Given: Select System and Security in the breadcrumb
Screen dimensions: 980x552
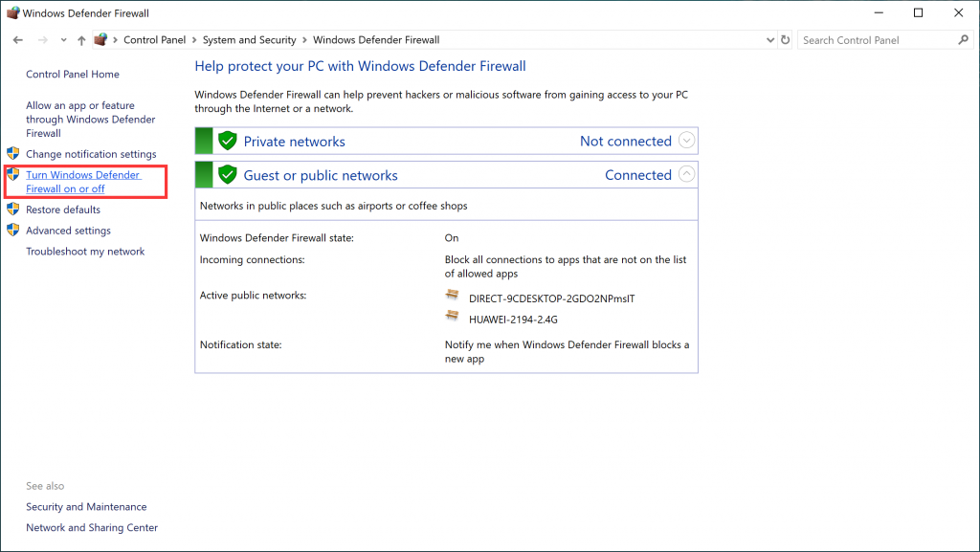Looking at the screenshot, I should tap(249, 39).
